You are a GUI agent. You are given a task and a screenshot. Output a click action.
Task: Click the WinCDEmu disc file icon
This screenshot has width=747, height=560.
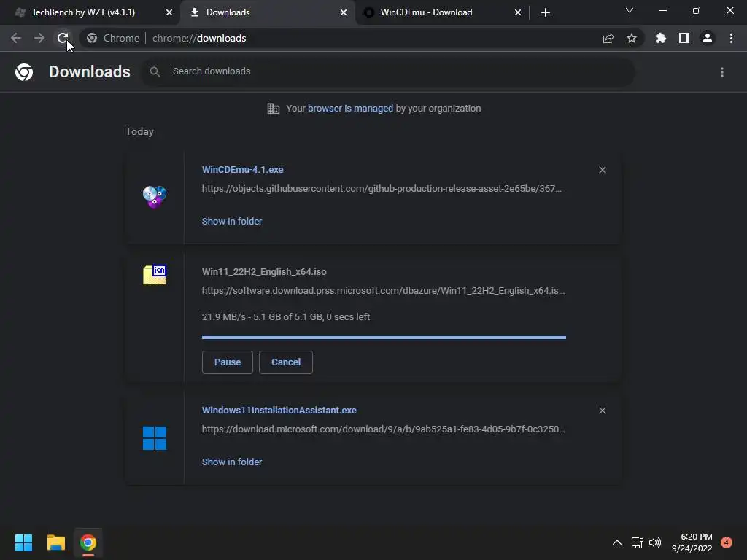(x=155, y=196)
